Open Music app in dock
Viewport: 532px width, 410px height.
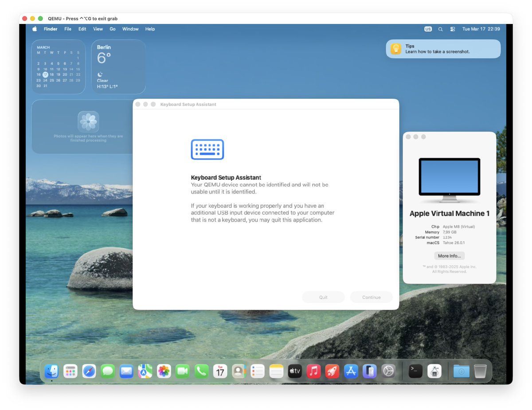click(x=314, y=371)
